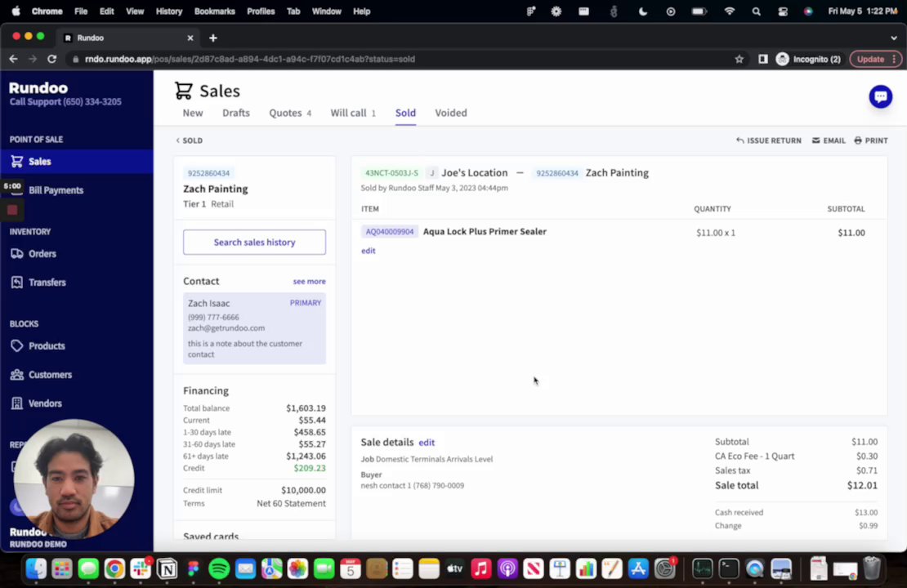Switch to the New tab
The width and height of the screenshot is (907, 588).
pyautogui.click(x=193, y=113)
